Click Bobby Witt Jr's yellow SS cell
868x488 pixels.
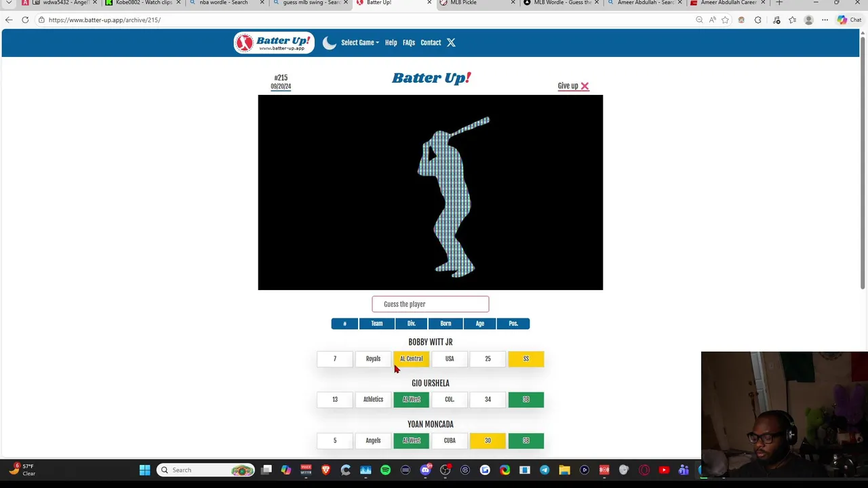(526, 359)
